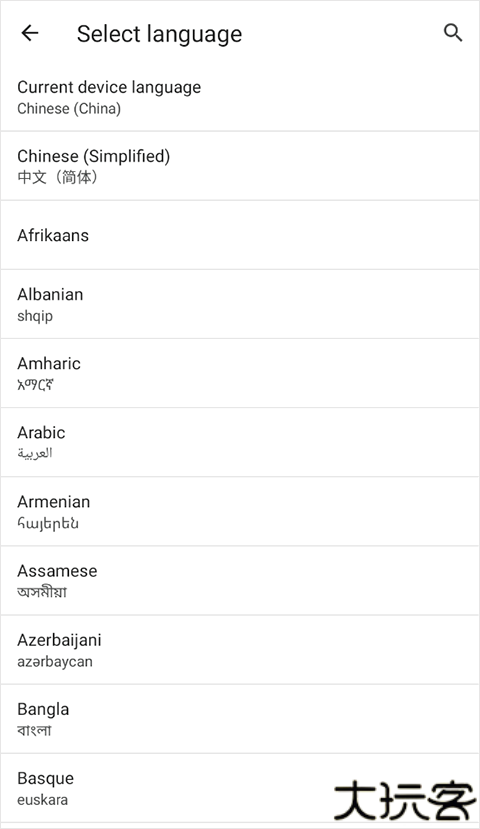Choose Azerbaijani (azərbaycan) entry
Viewport: 480px width, 829px height.
coord(240,650)
